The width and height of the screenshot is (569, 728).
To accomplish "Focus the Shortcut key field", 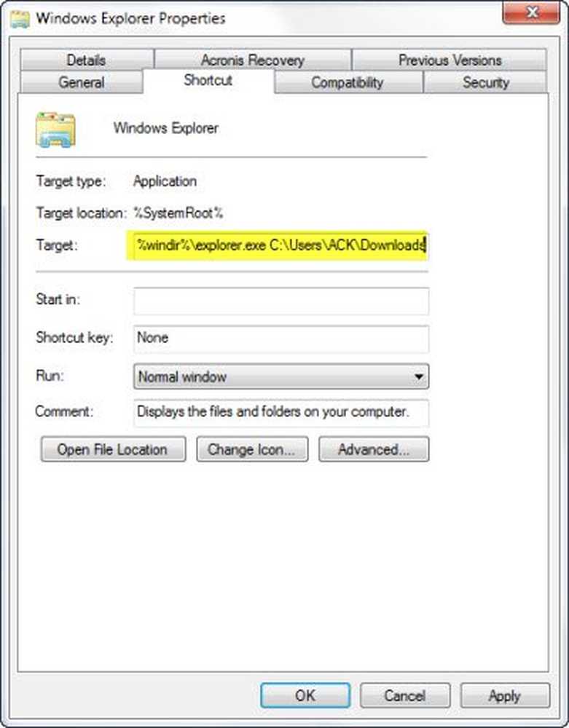I will [x=281, y=339].
